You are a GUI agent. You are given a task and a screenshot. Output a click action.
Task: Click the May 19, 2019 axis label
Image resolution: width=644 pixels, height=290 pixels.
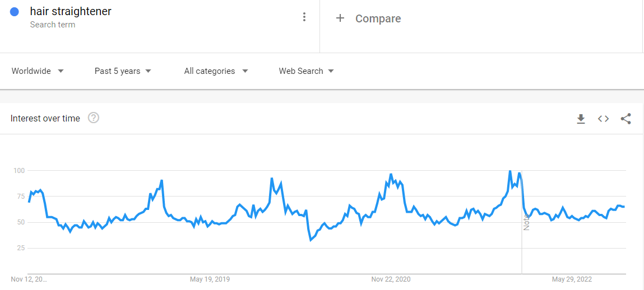[x=210, y=279]
